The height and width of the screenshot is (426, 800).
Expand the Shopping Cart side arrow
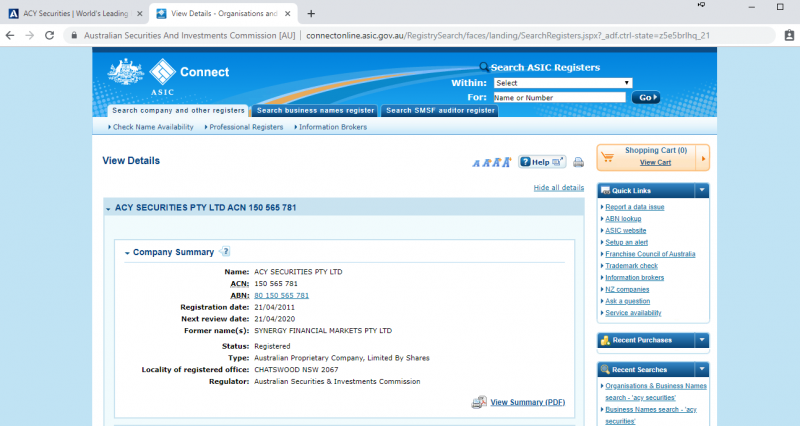(x=703, y=158)
